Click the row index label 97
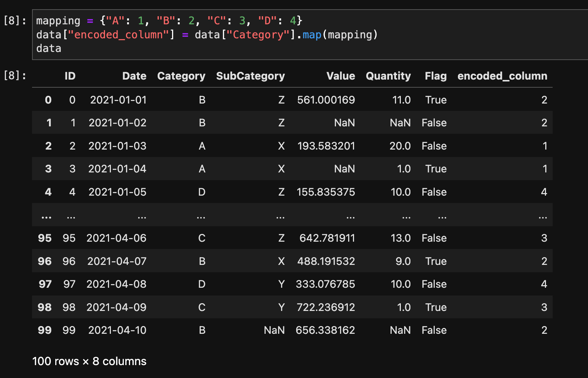The image size is (588, 378). click(x=45, y=284)
